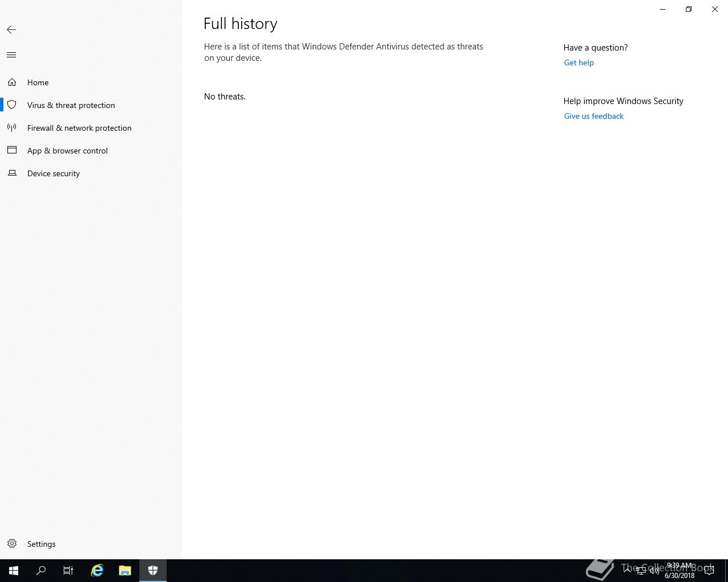Image resolution: width=728 pixels, height=582 pixels.
Task: Open Device security section
Action: coord(91,173)
